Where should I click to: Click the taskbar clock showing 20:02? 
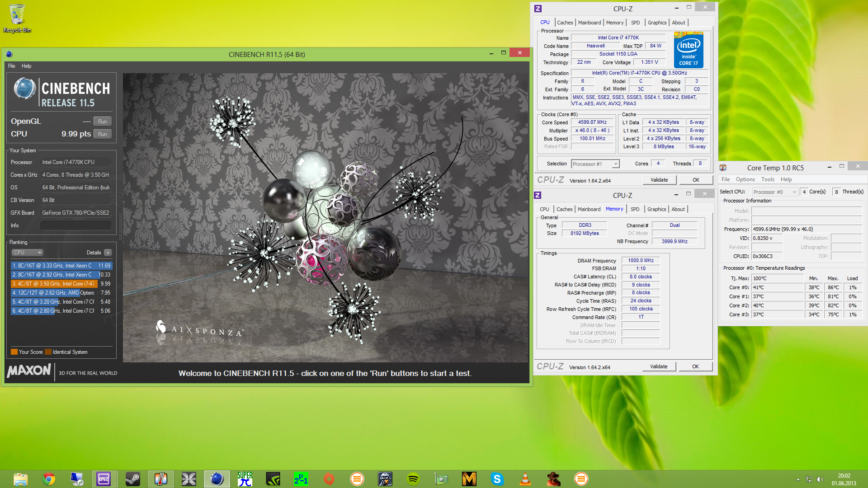click(844, 479)
